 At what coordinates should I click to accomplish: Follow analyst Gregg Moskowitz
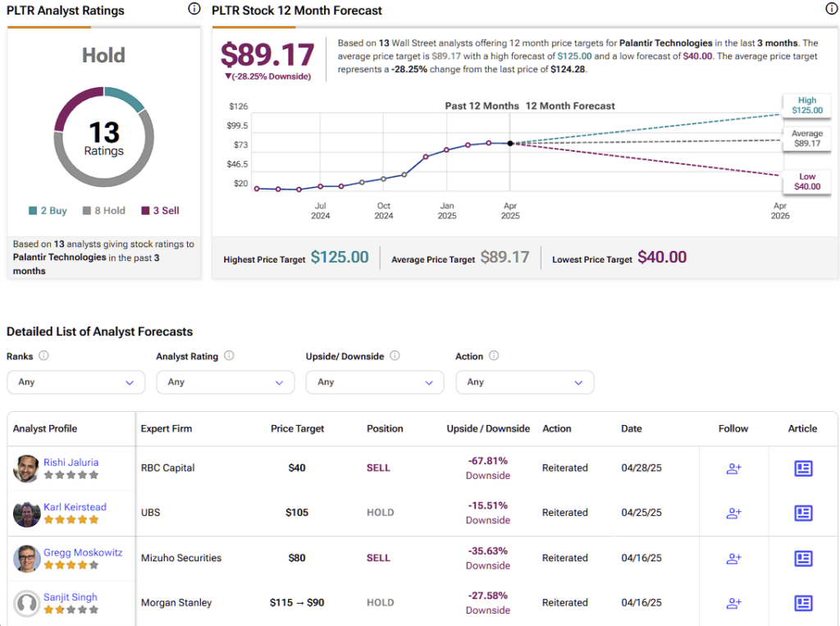pos(733,559)
